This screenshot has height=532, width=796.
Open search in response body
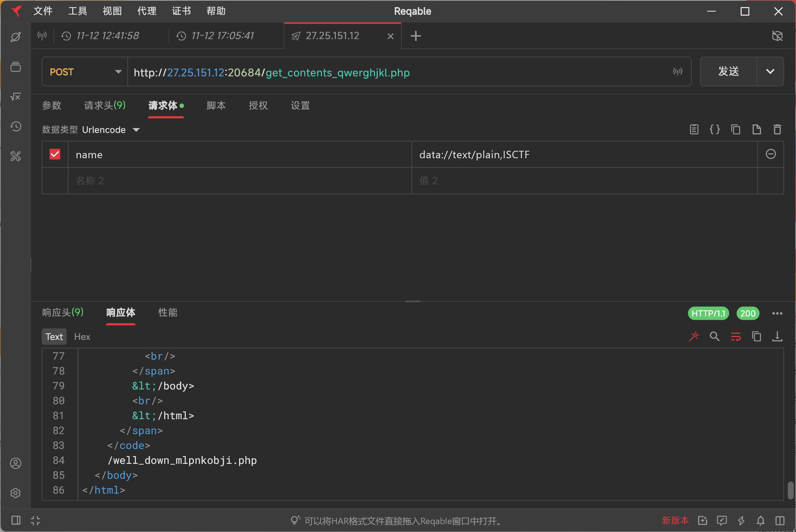point(714,337)
